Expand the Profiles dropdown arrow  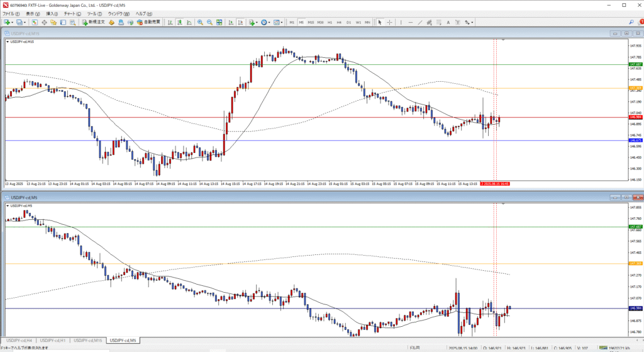(x=25, y=23)
